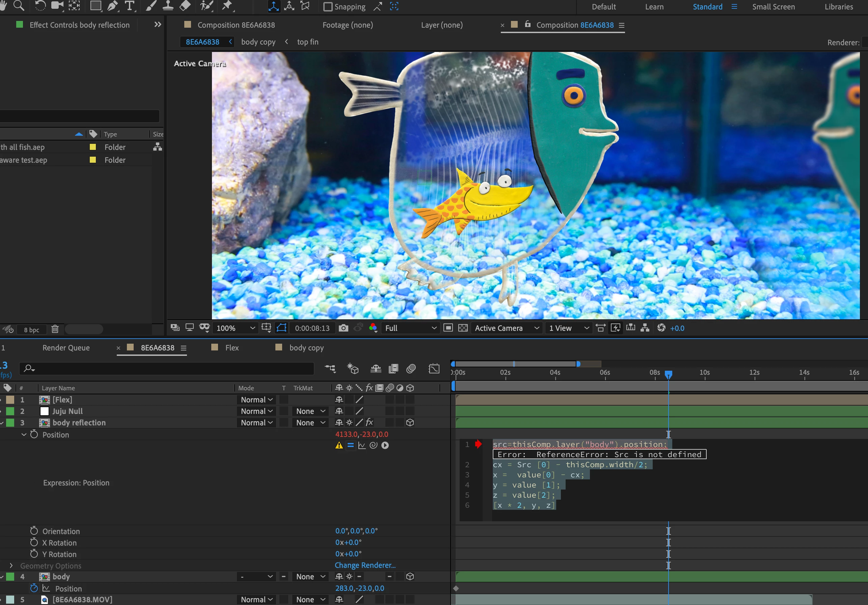Click the Show Channel color icon

pos(373,328)
